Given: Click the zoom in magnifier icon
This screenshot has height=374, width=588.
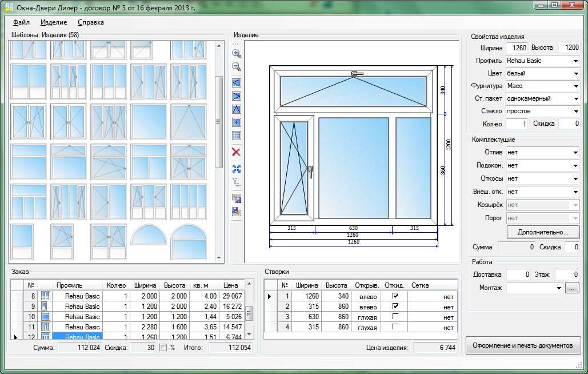Looking at the screenshot, I should [x=236, y=53].
